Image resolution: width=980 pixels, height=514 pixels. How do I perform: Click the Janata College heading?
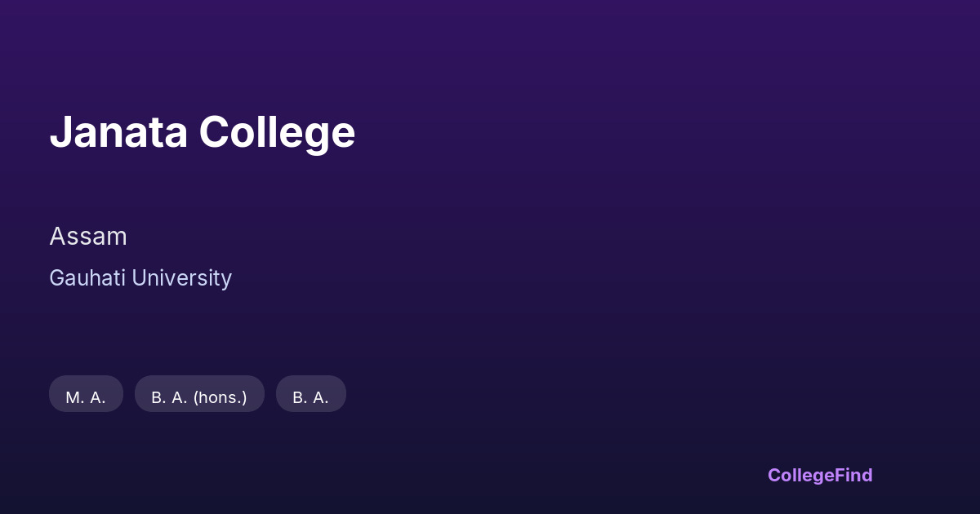click(202, 131)
